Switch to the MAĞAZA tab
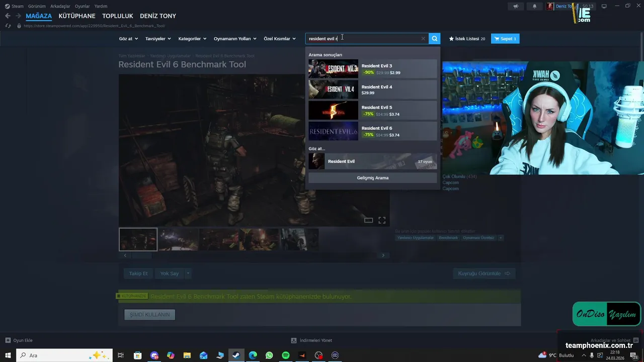Viewport: 644px width, 362px height. [39, 16]
